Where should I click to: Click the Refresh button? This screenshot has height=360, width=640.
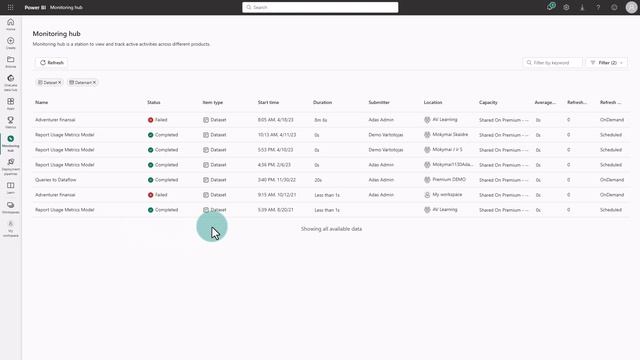(51, 62)
